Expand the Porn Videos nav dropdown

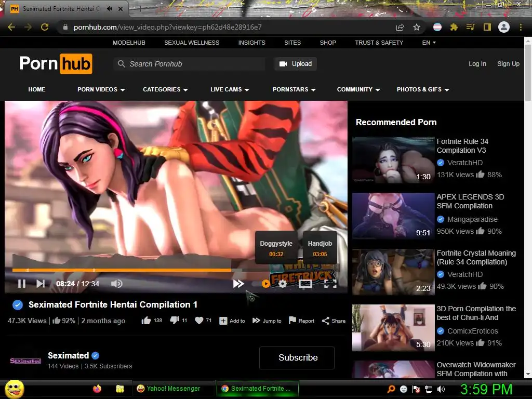point(101,89)
